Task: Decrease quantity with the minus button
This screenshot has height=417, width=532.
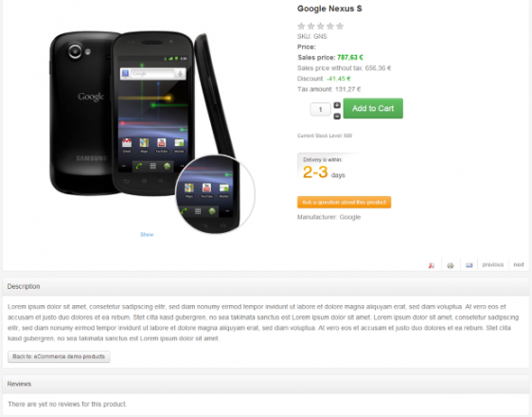Action: point(337,117)
